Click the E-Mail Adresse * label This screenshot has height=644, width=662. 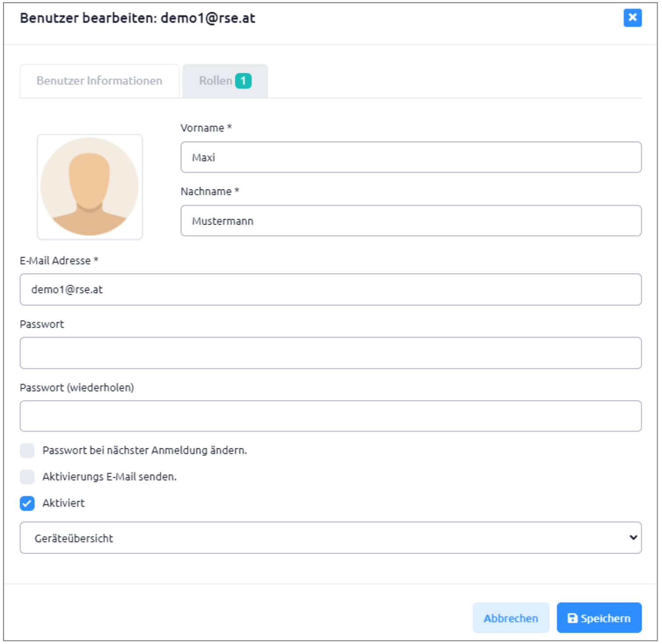(59, 261)
